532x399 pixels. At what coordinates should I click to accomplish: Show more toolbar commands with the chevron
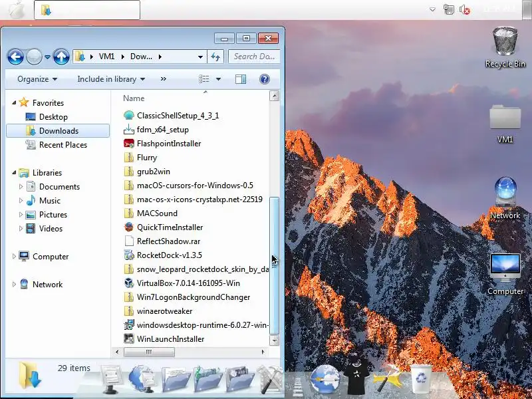(163, 79)
